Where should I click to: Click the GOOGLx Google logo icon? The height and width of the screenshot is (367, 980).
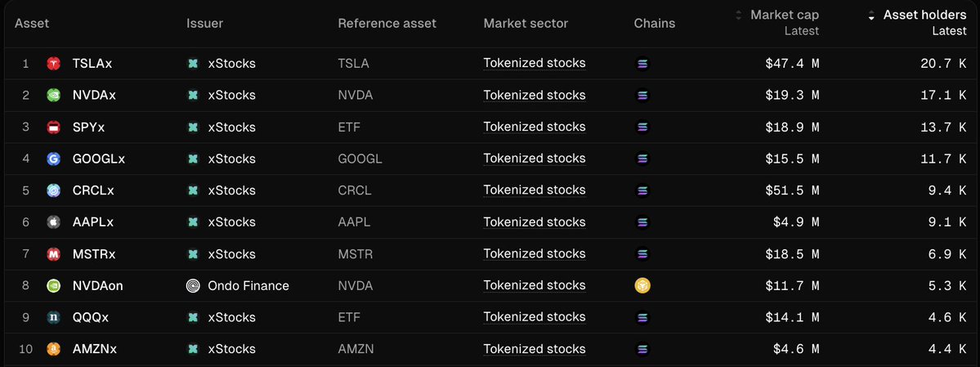pos(54,159)
